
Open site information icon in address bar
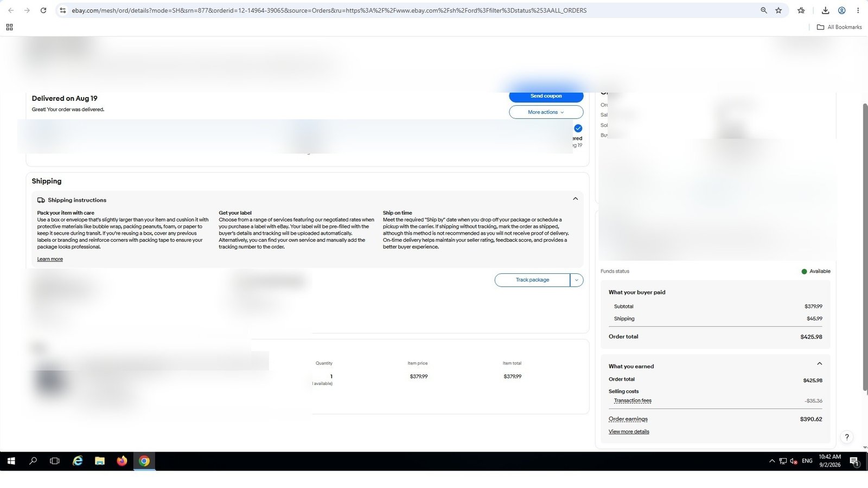point(63,10)
